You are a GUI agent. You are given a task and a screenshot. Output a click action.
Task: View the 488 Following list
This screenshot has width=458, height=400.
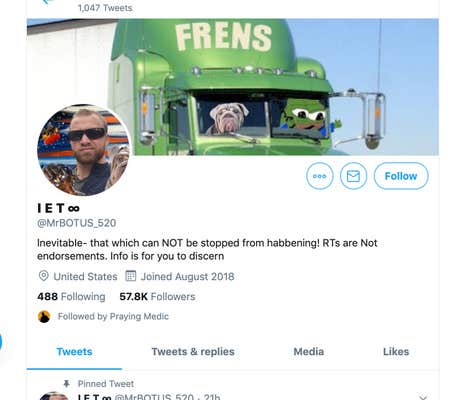click(71, 296)
